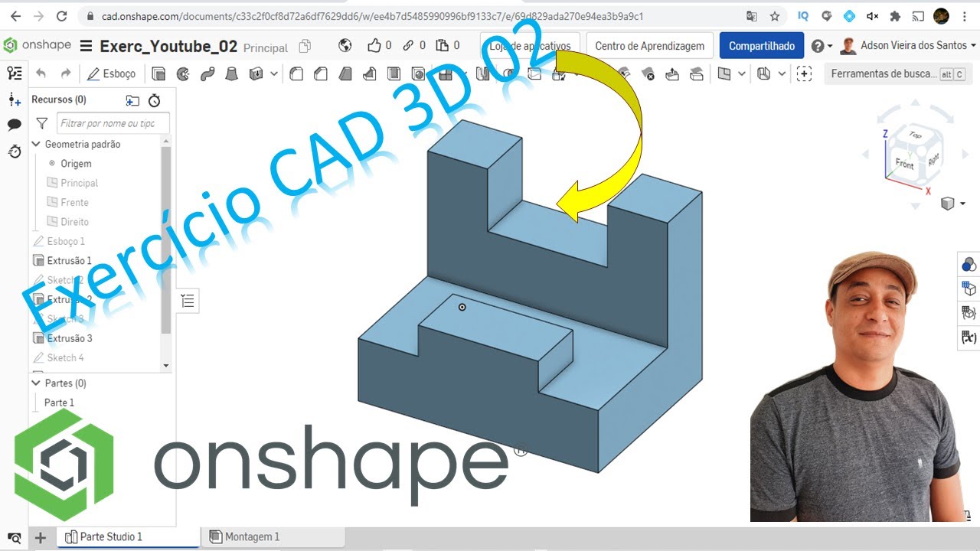Click the Thicken tool icon
Screen dimensions: 980x551
(x=255, y=73)
